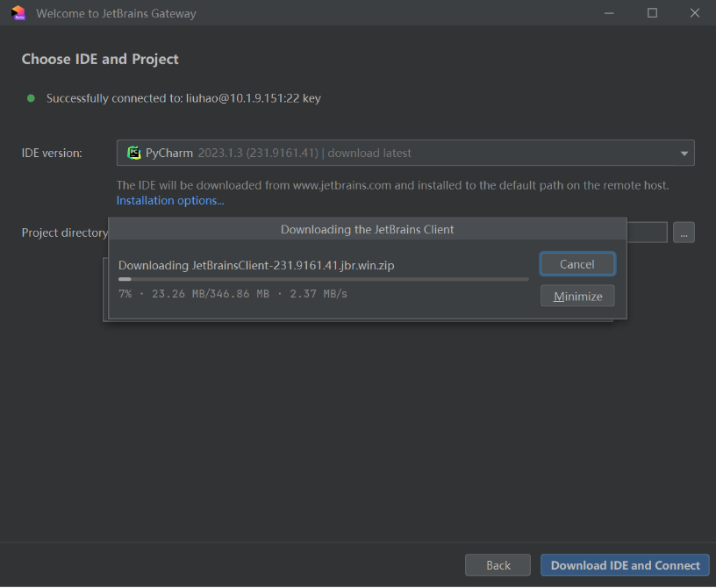Focus the Project directory input field
This screenshot has width=716, height=588.
pyautogui.click(x=648, y=233)
